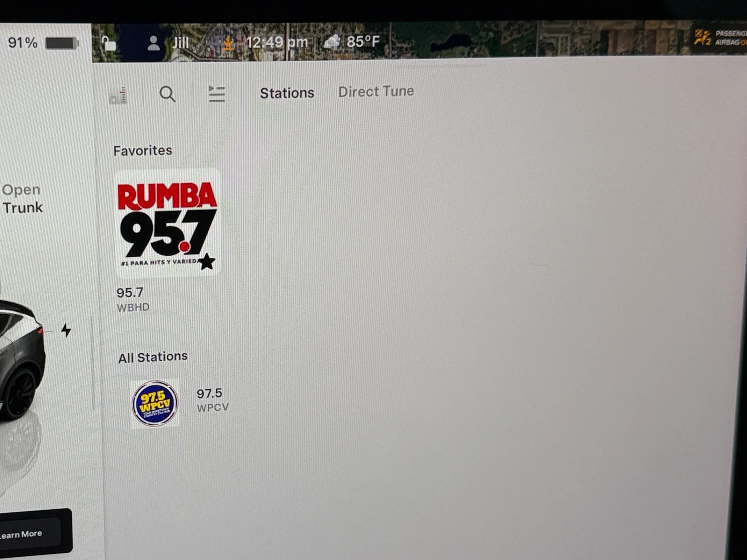
Task: Tap the 91% battery percentage text
Action: pyautogui.click(x=22, y=43)
